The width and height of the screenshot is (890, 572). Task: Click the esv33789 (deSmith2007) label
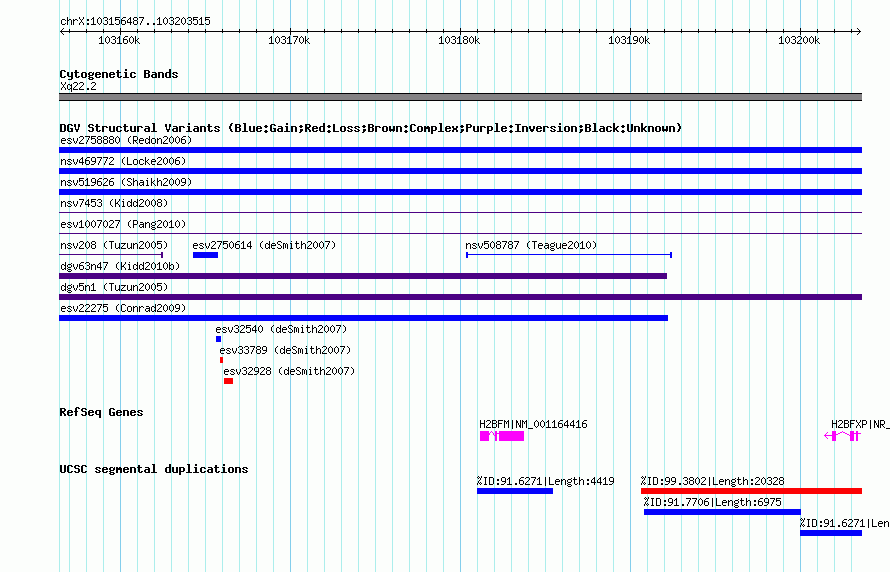(x=285, y=350)
